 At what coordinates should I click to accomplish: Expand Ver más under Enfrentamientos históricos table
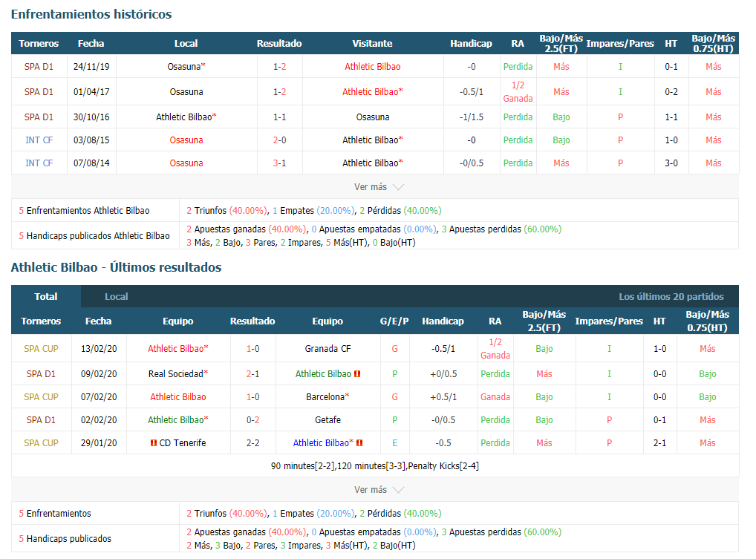pos(379,187)
